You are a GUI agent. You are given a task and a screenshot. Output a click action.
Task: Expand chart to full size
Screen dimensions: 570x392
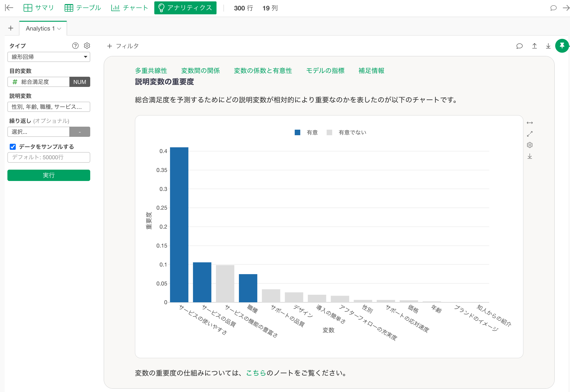pos(530,134)
